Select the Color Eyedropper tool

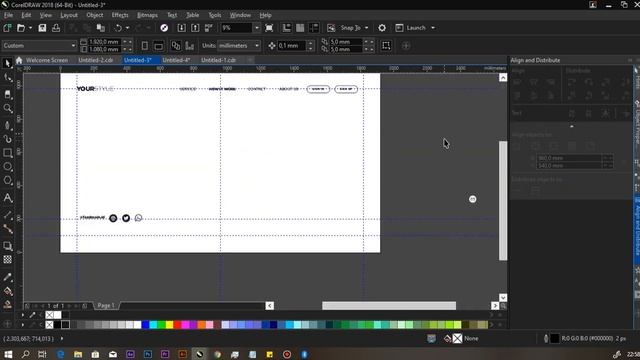coord(7,277)
